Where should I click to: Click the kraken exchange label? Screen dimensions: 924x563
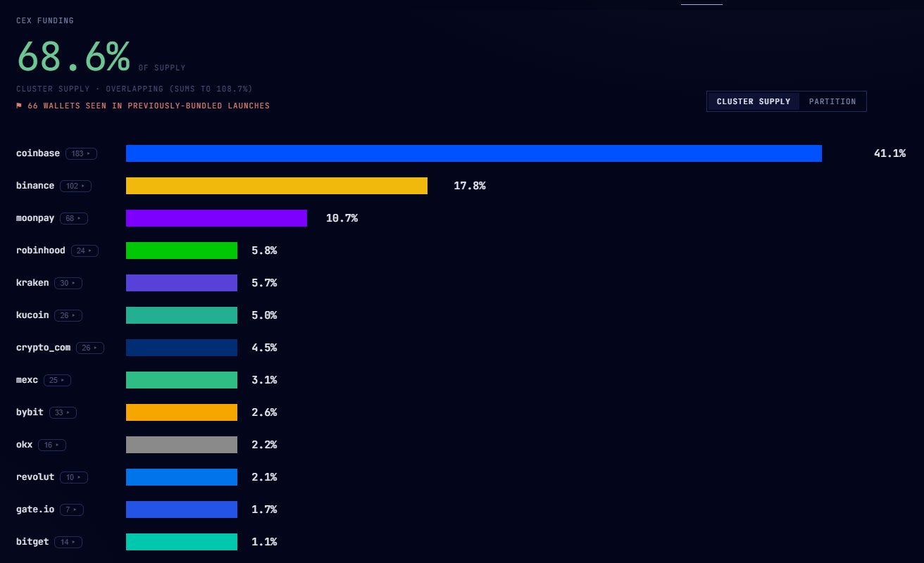click(32, 283)
